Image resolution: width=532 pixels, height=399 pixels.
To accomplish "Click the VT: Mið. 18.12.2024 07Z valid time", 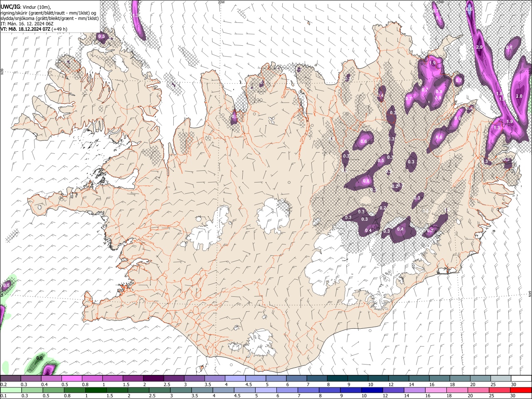I will (25, 29).
